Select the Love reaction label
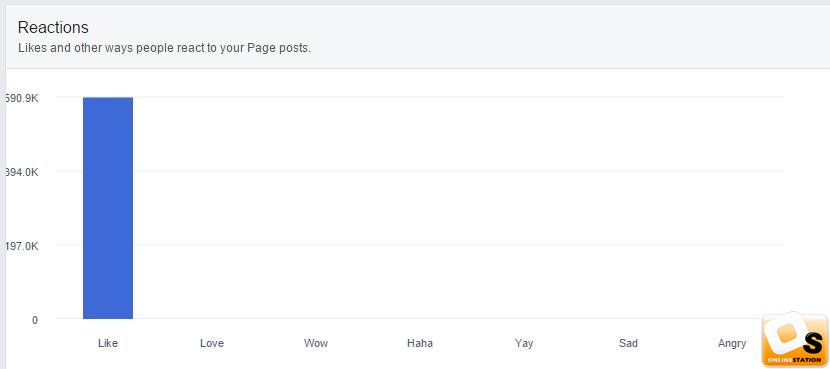 (212, 343)
